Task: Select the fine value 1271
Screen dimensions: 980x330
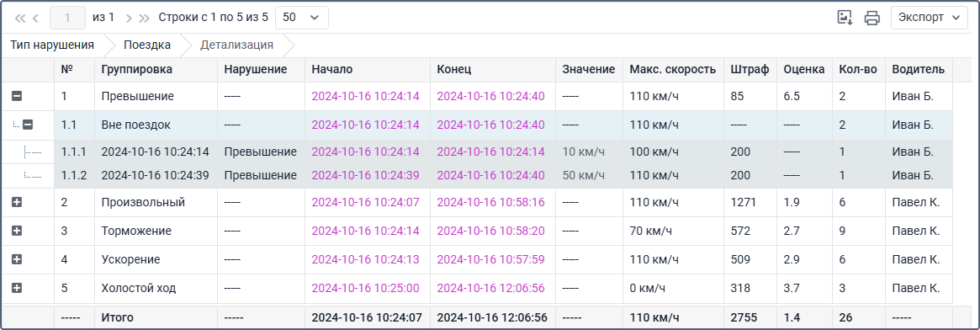Action: (750, 203)
